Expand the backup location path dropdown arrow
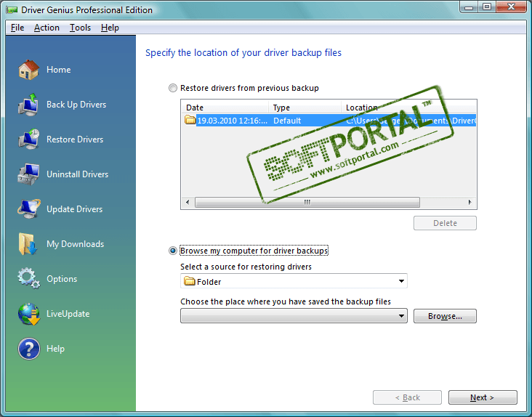 click(x=401, y=316)
